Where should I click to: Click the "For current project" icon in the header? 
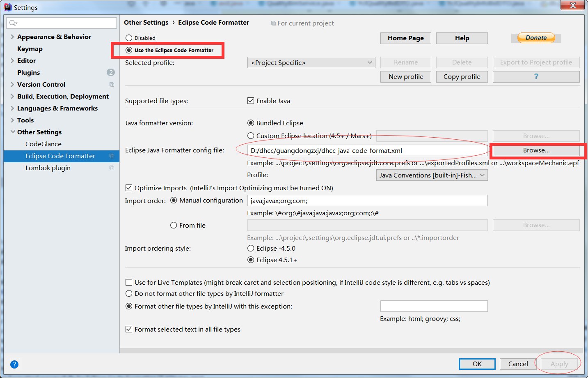click(273, 23)
